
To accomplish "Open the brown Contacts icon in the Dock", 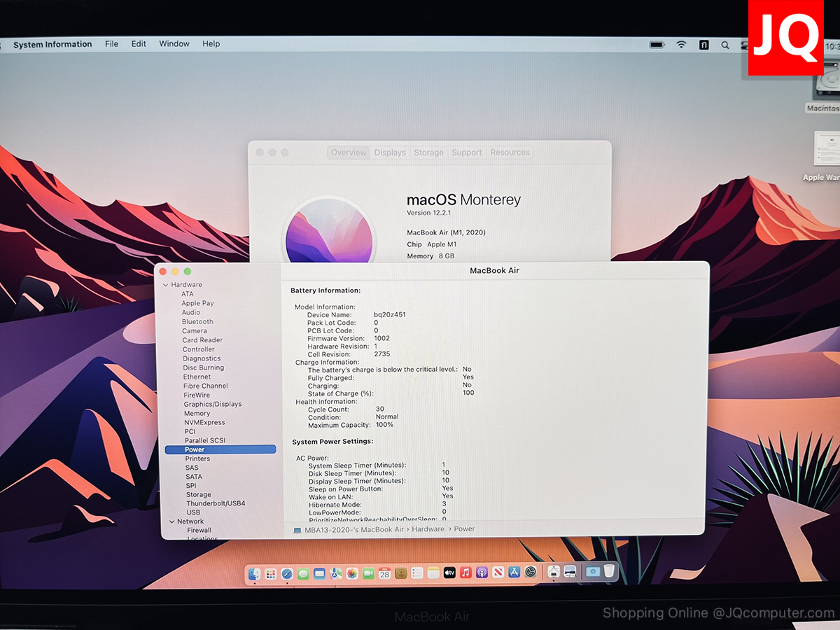I will [x=401, y=573].
